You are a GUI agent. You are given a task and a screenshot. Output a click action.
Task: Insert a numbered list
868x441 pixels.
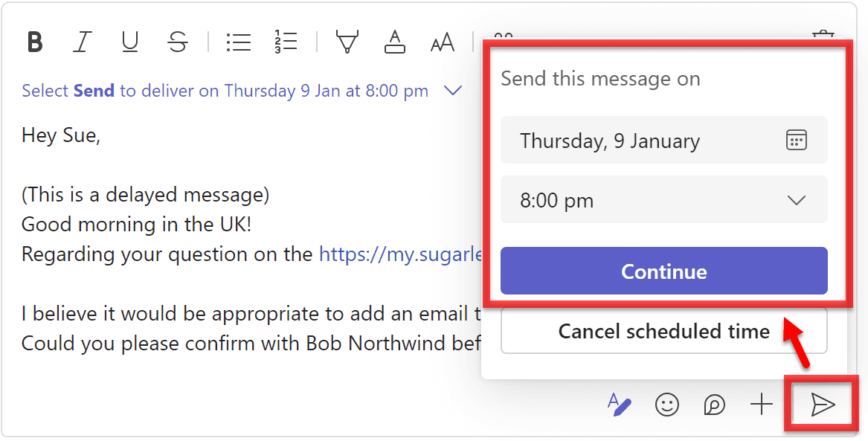tap(286, 42)
